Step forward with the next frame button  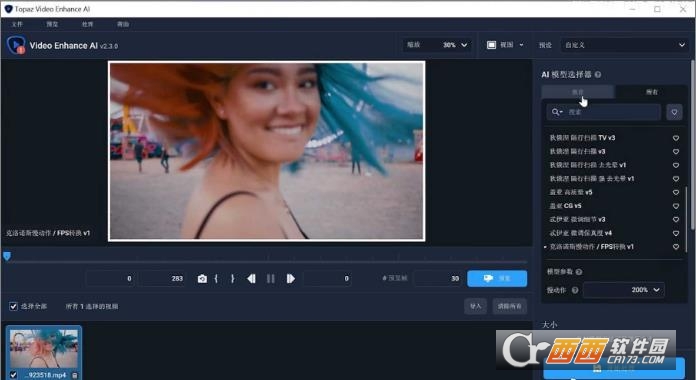click(x=290, y=279)
